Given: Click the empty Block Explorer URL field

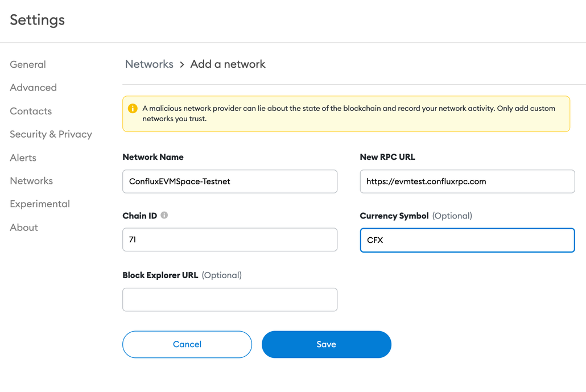Looking at the screenshot, I should (x=230, y=299).
